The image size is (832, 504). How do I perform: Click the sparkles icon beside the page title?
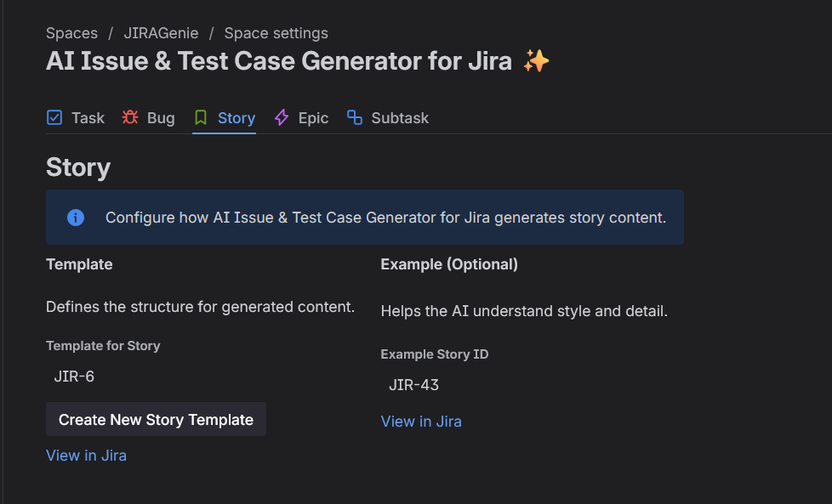coord(538,59)
